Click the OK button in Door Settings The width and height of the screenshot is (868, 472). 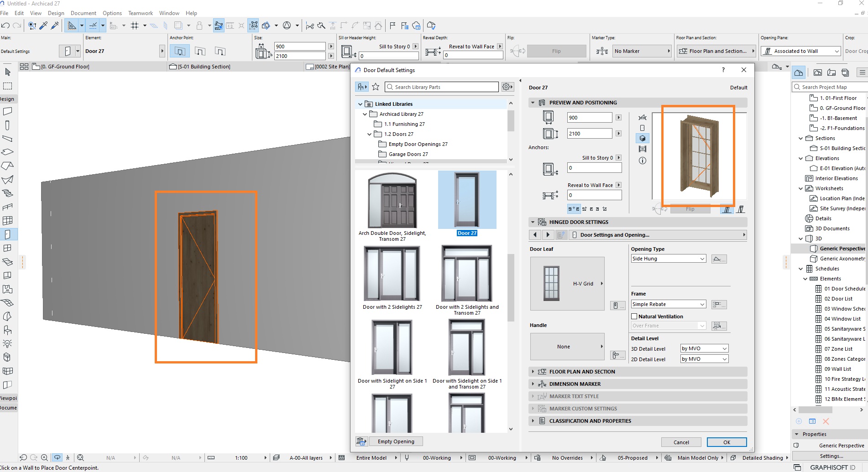pos(727,442)
